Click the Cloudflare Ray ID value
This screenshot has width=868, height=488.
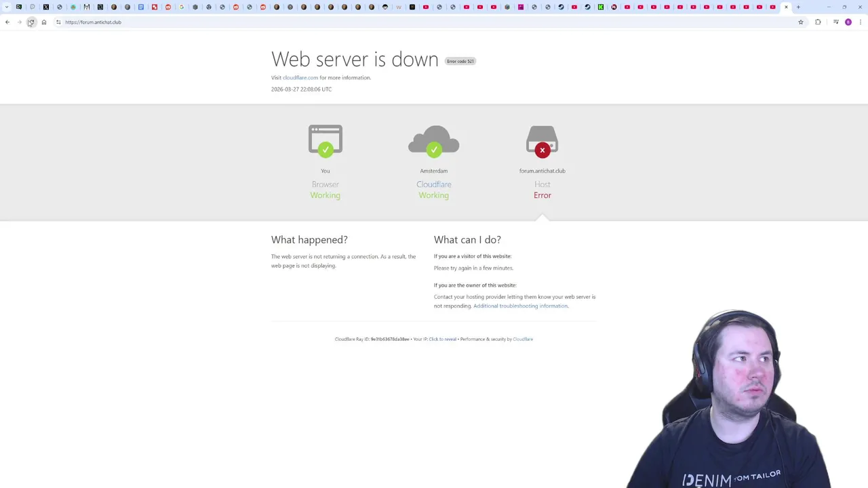390,339
